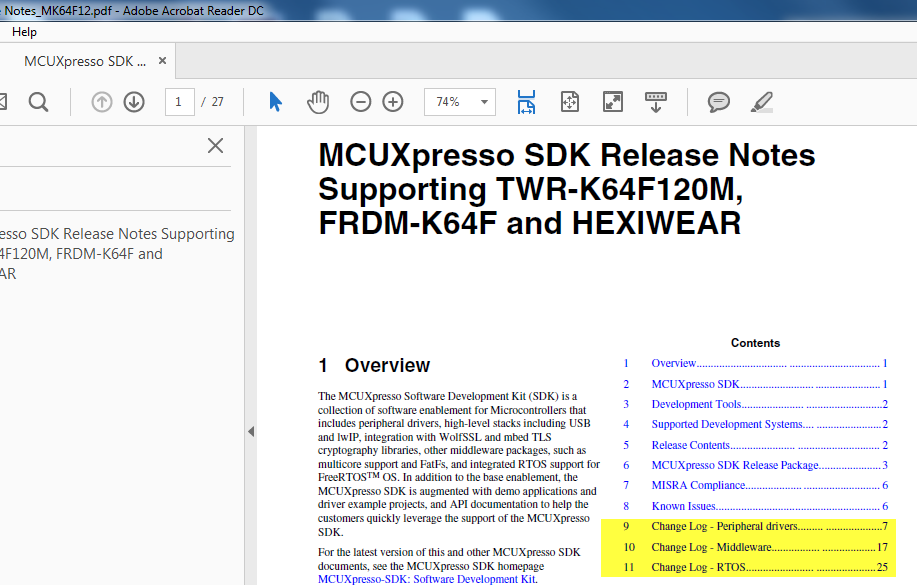917x585 pixels.
Task: Activate the Hand pan tool
Action: tap(318, 102)
